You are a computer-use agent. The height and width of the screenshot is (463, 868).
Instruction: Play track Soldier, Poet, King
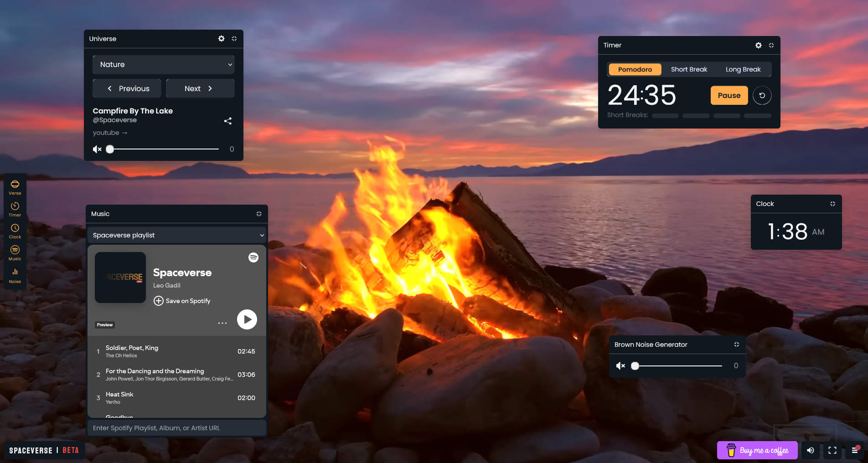[177, 351]
